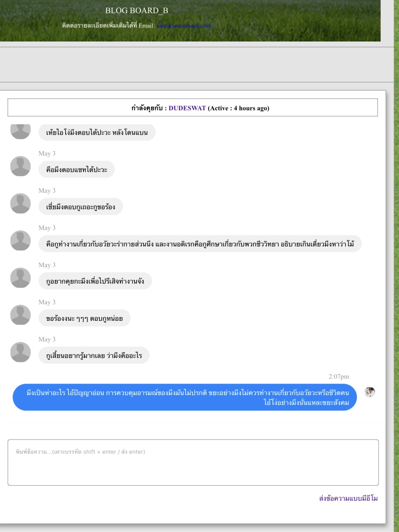
Task: Click the avatar beside กูอยากคุยกะมึง message
Action: [x=20, y=278]
